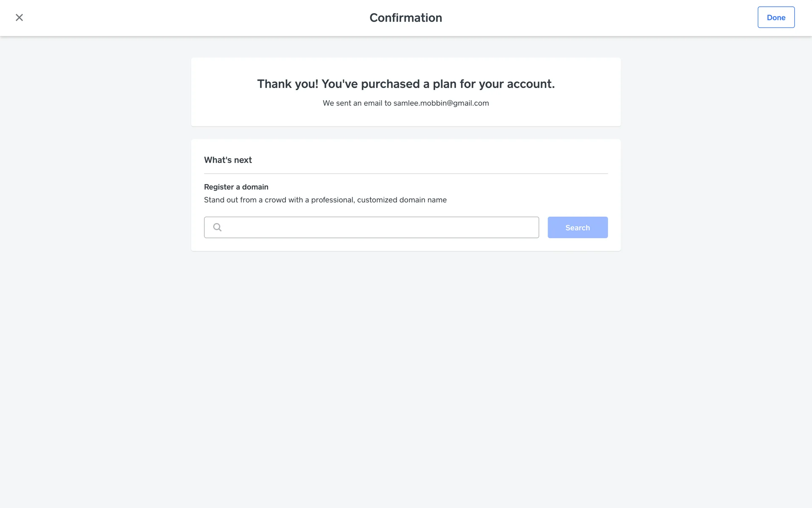Click the divider line under What's next
The height and width of the screenshot is (508, 812).
point(406,174)
